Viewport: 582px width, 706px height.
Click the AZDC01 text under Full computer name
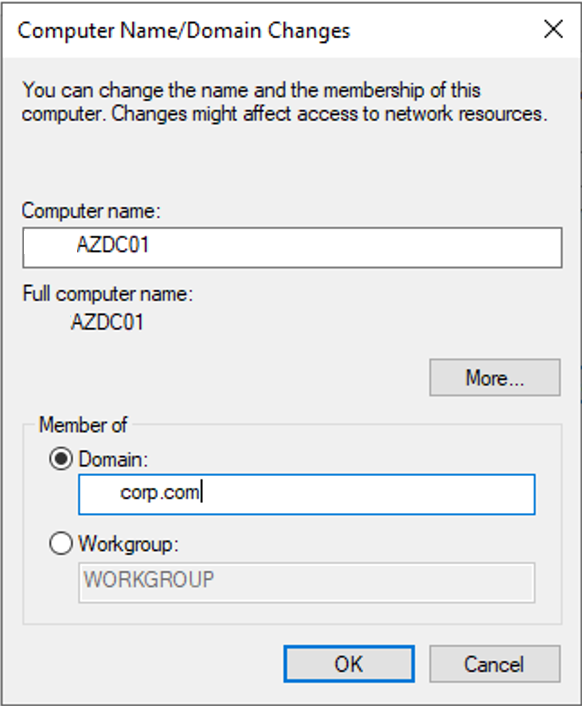[x=107, y=322]
